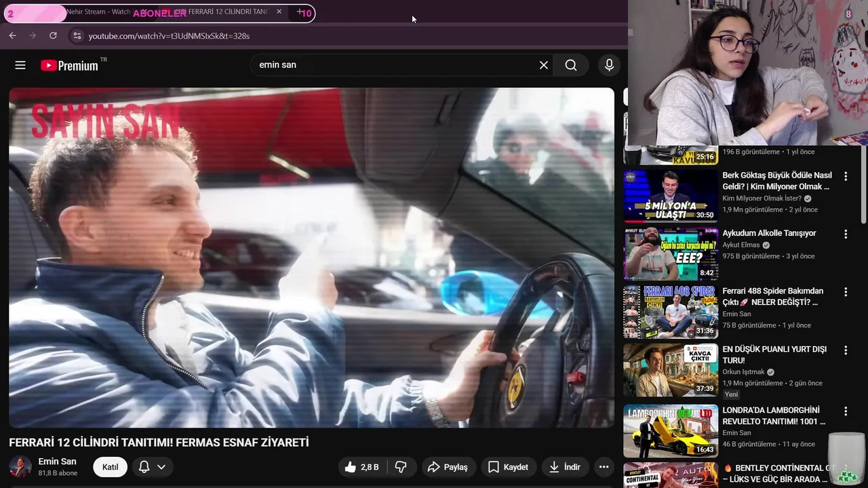Click Emin San under Lamborghini Revuelto video
The image size is (868, 488).
(736, 433)
